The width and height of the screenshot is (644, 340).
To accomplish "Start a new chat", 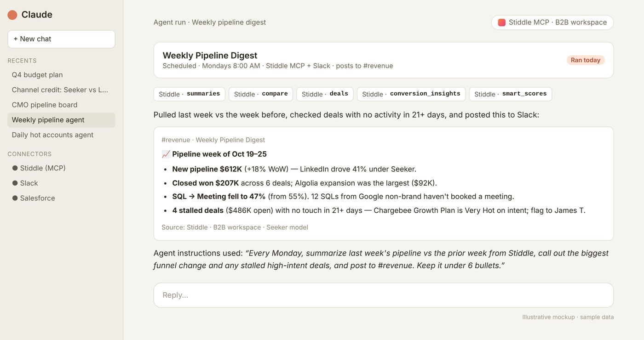I will [x=61, y=39].
